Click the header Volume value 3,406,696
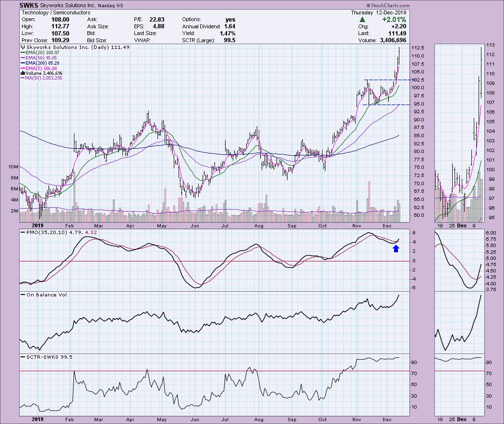The height and width of the screenshot is (424, 504). (393, 40)
